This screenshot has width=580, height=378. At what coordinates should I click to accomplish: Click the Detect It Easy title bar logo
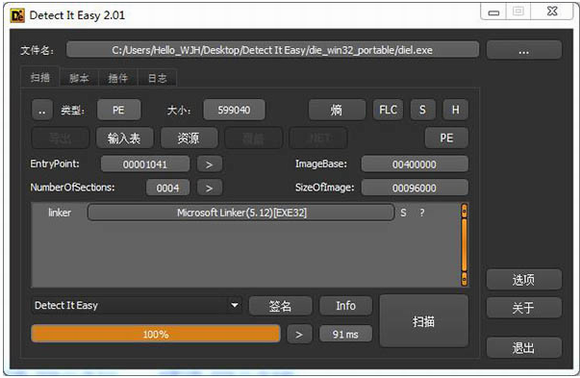coord(17,16)
